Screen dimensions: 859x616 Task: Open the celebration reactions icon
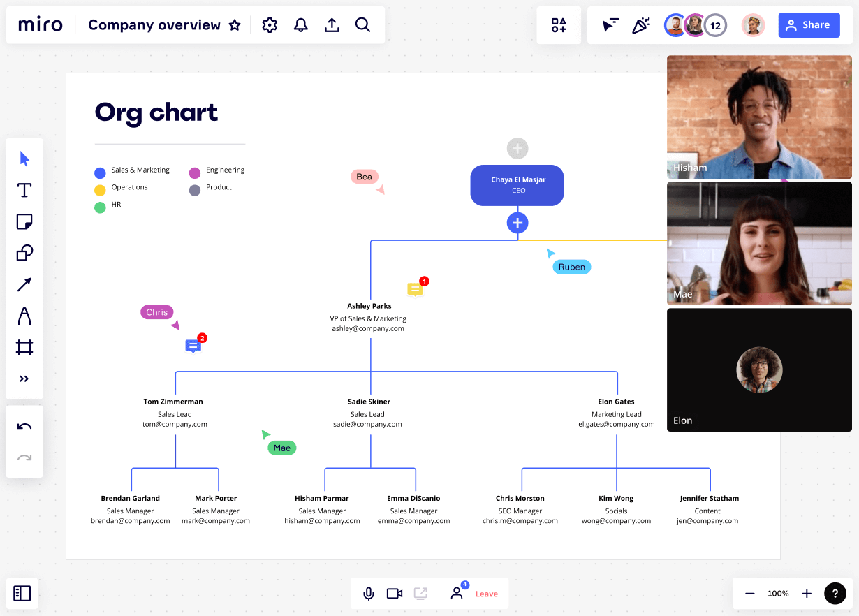tap(641, 25)
